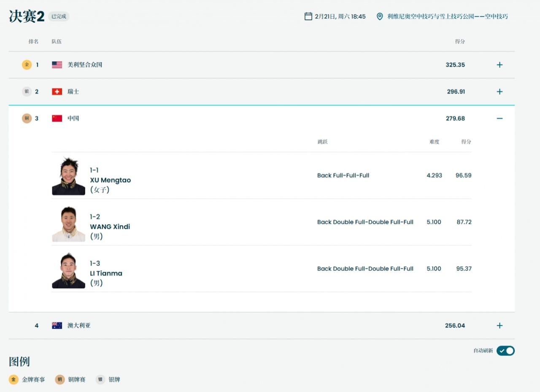Click the Australia flag icon
Viewport: 540px width, 392px height.
click(57, 325)
